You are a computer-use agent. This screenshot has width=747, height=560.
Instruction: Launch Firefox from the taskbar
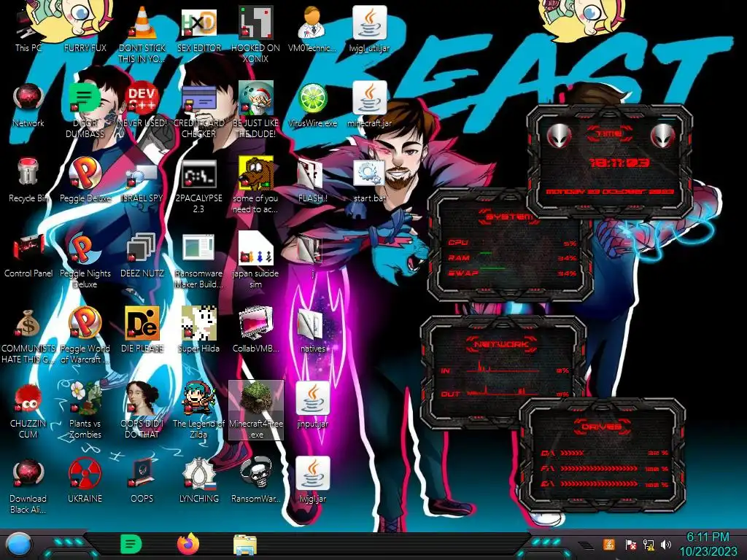tap(188, 544)
